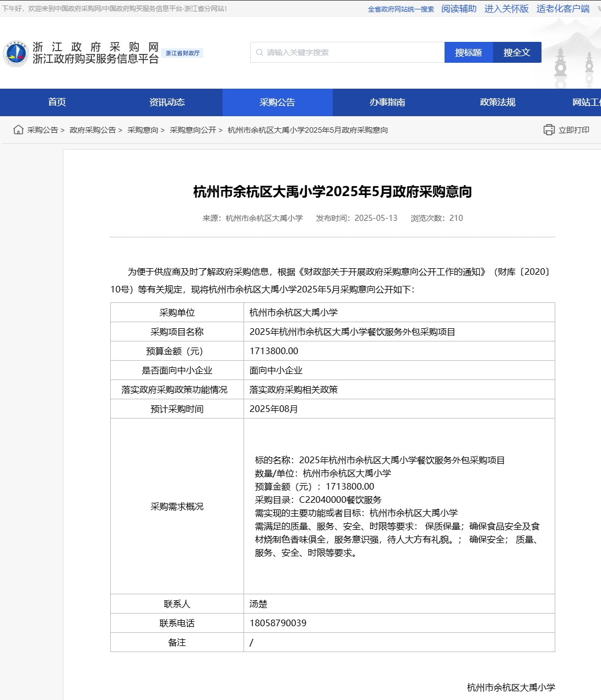Image resolution: width=601 pixels, height=700 pixels.
Task: Click the project name value in the 采购项目名称 row
Action: [x=353, y=332]
